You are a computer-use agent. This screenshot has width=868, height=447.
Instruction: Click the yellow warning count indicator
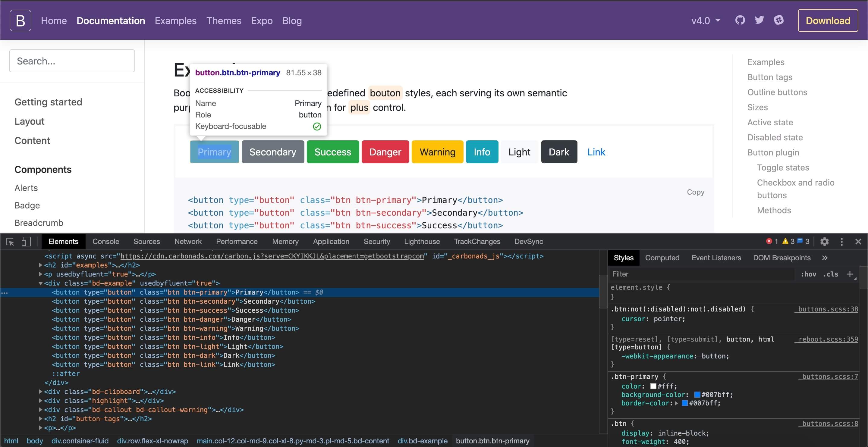(788, 242)
